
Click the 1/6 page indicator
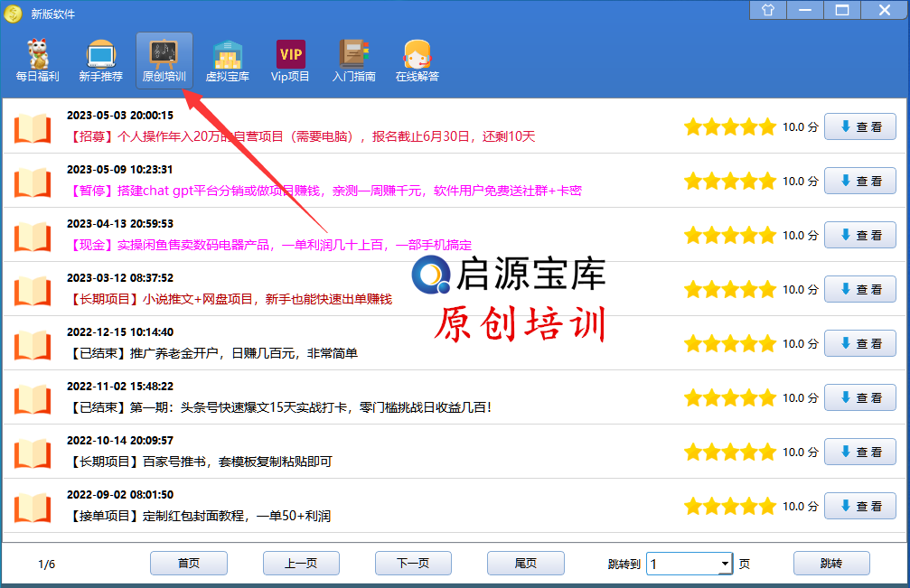pos(46,565)
